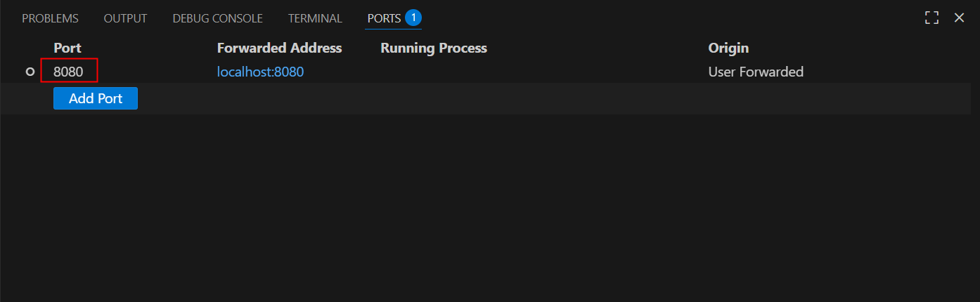This screenshot has width=980, height=302.
Task: Click the Forwarded Address column header
Action: tap(279, 48)
